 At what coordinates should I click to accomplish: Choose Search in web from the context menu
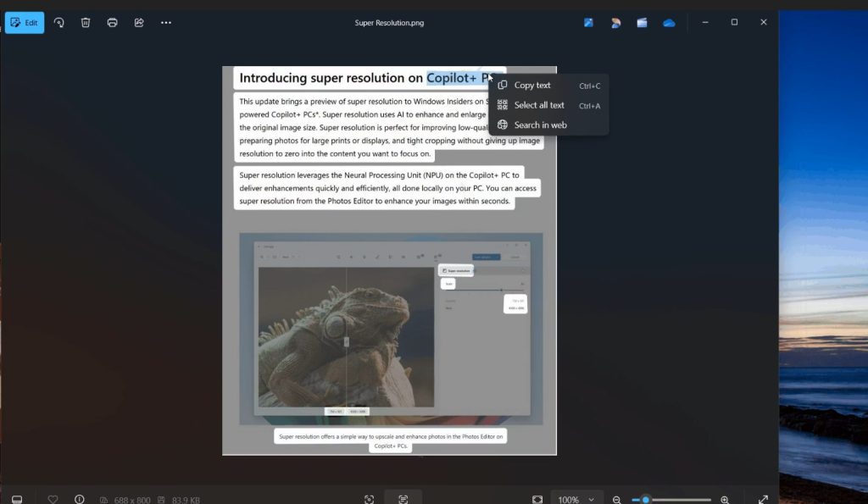[x=548, y=125]
